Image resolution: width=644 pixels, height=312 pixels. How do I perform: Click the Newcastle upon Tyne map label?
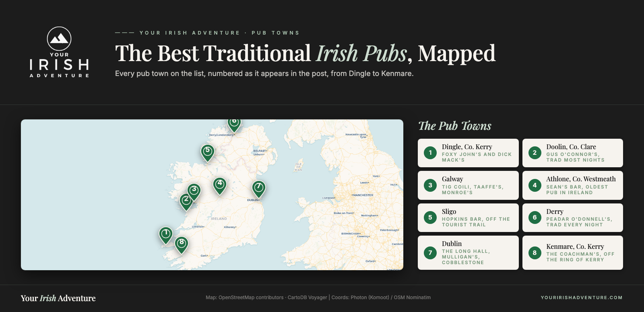(x=356, y=135)
